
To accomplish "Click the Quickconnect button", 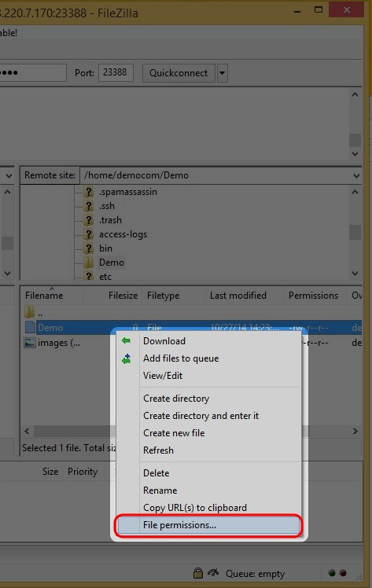I will (179, 73).
